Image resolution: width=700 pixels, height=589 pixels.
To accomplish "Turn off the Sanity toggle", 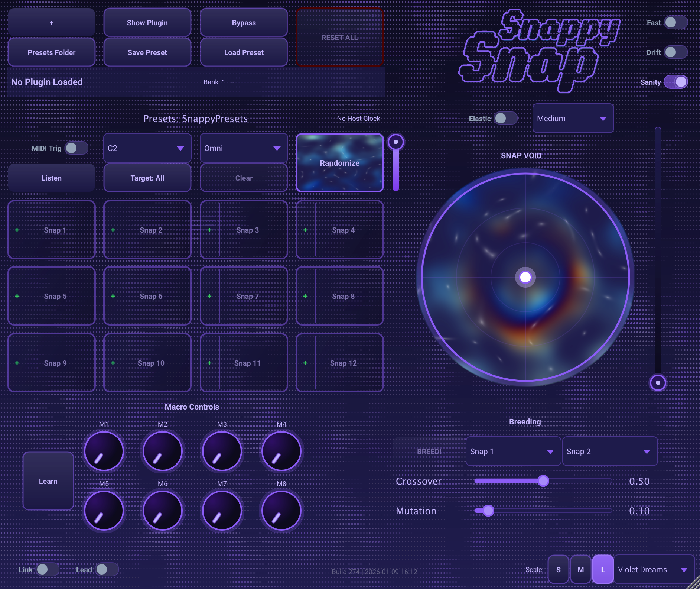I will [675, 82].
